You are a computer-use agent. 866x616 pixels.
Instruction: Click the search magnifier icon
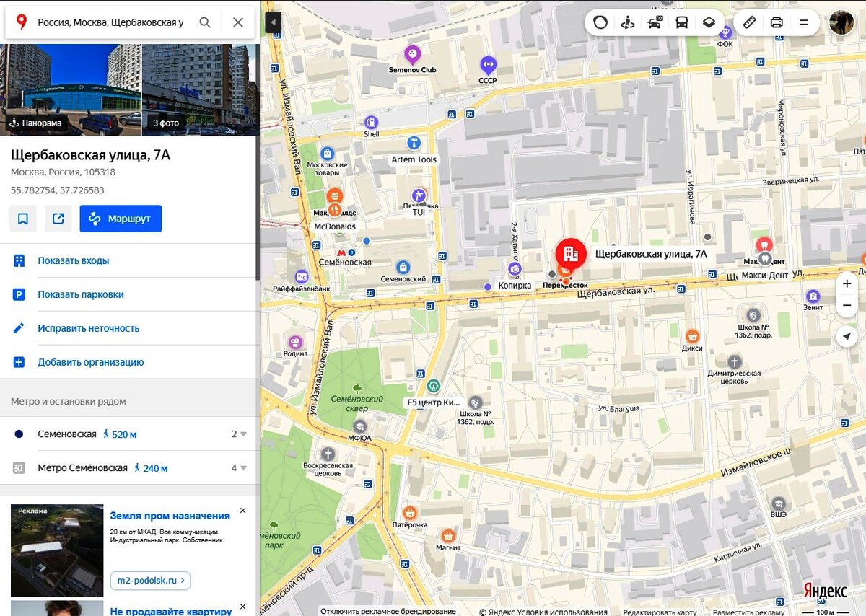(x=205, y=22)
